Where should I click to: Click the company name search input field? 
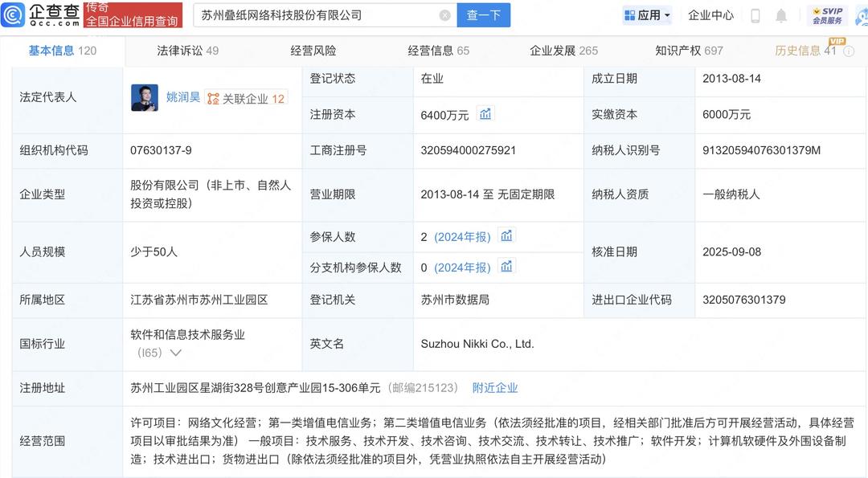pos(317,15)
